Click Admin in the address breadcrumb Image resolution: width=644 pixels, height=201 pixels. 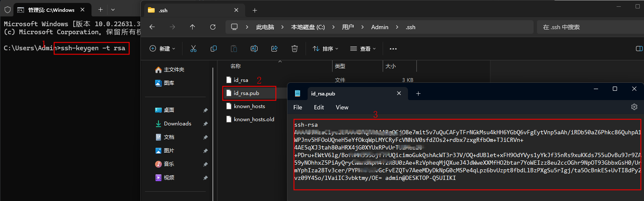pos(379,27)
